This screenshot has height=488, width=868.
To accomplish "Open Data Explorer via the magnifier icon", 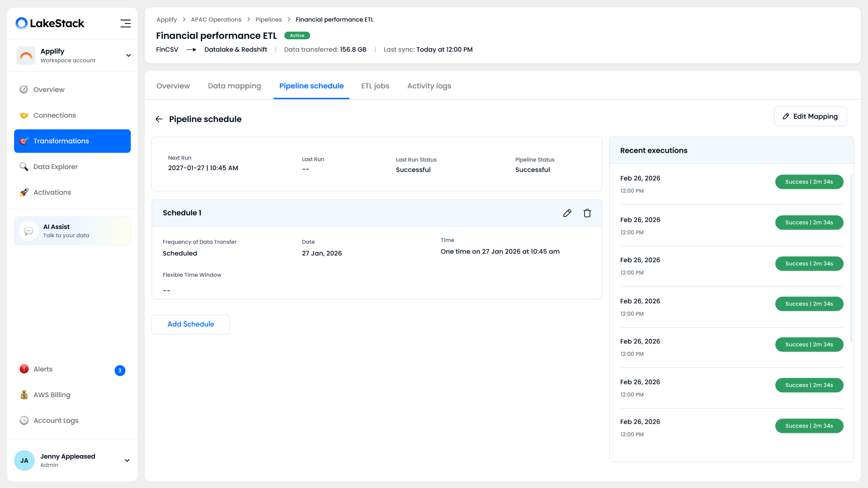I will (x=24, y=167).
